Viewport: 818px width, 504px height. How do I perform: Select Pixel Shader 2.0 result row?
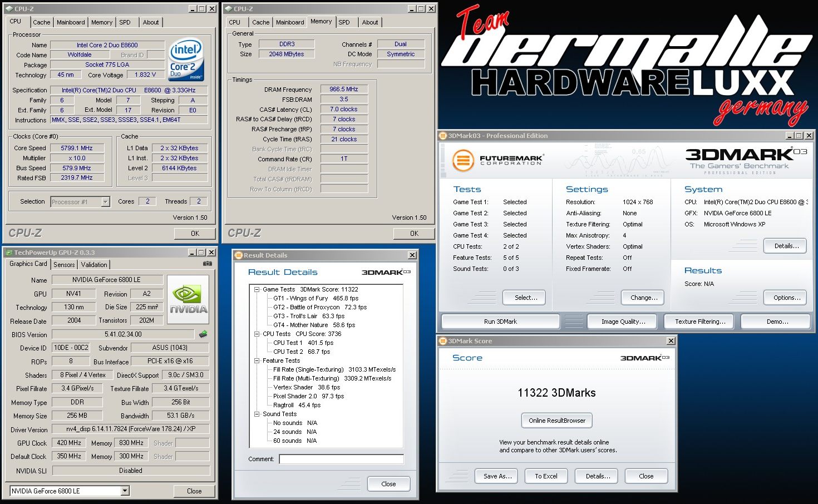coord(308,396)
